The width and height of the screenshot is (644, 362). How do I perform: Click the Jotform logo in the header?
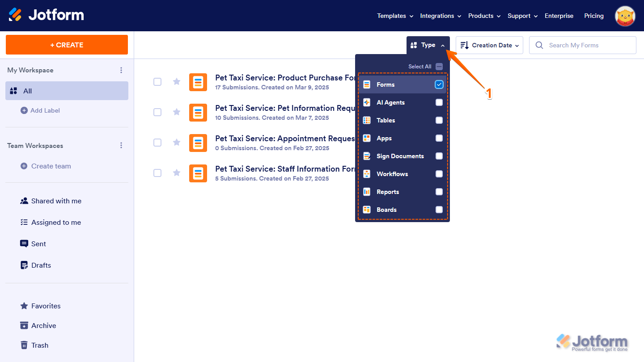tap(46, 15)
